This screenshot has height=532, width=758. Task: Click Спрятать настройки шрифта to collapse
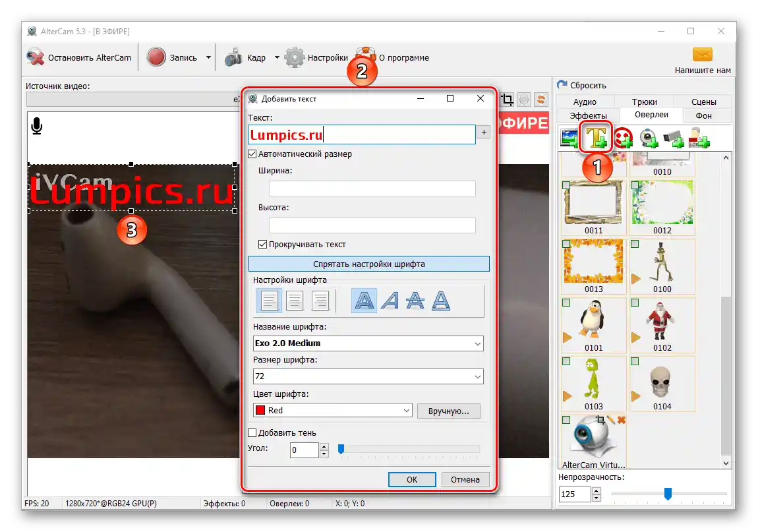[369, 264]
